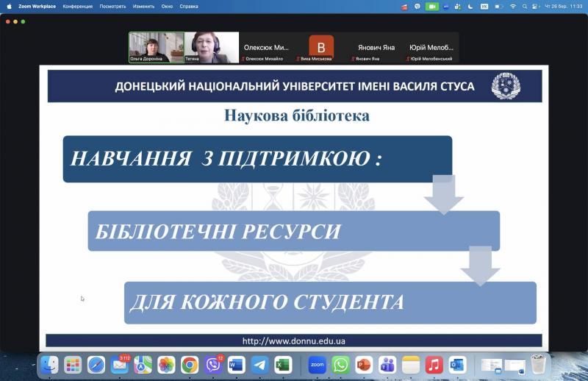Open PowerPoint from the dock

(364, 364)
